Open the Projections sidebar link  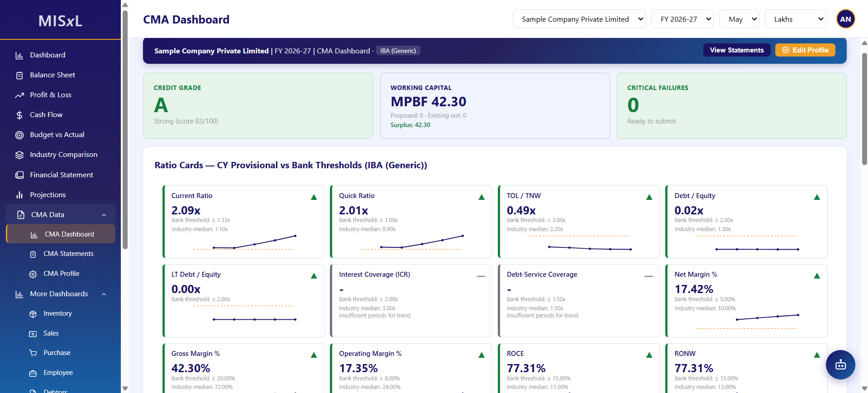point(61,195)
